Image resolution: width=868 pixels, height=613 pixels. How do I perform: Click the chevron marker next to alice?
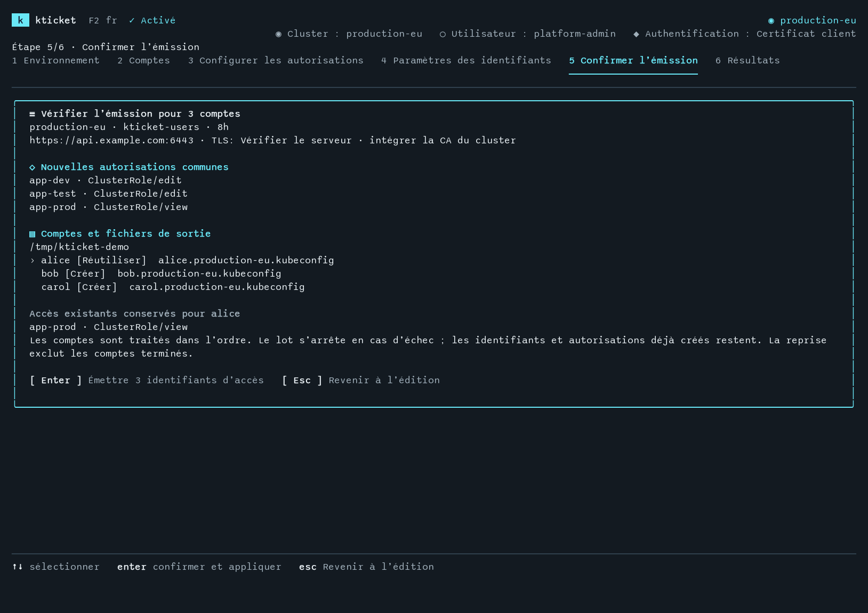(33, 261)
